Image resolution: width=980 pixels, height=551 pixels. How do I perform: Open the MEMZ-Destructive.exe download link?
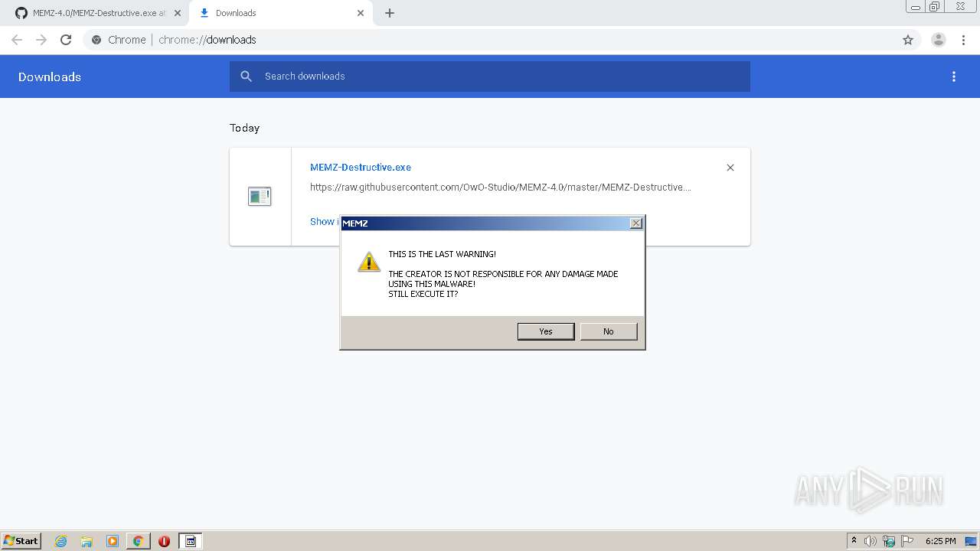[361, 167]
